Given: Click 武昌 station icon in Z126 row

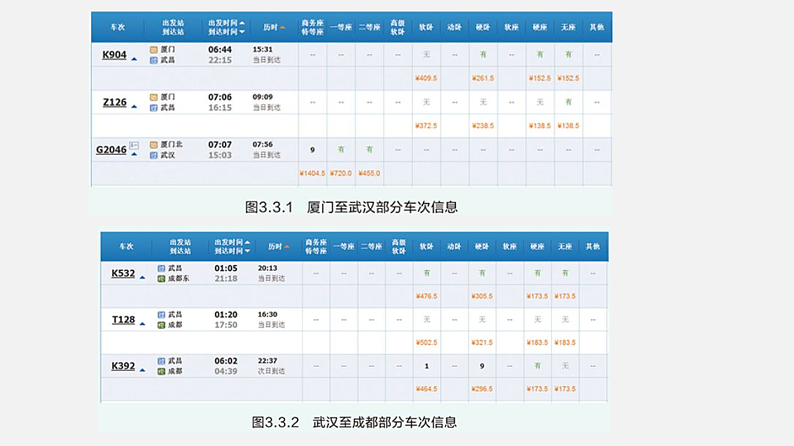Looking at the screenshot, I should click(153, 108).
